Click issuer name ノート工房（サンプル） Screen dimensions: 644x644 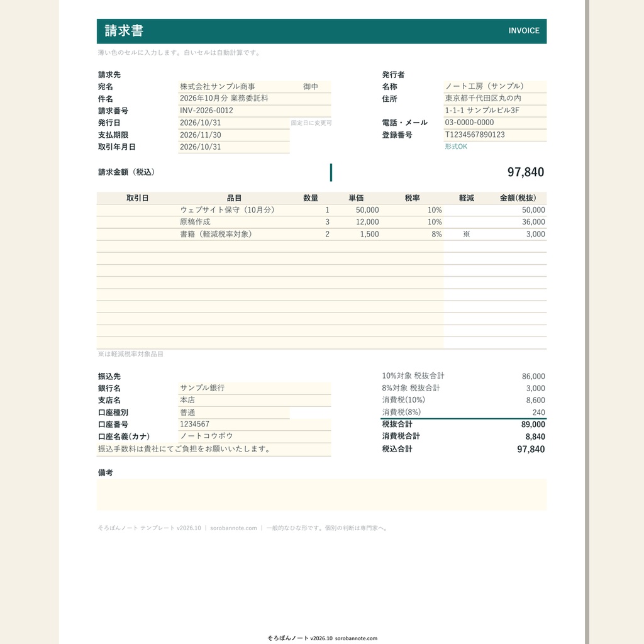point(495,87)
